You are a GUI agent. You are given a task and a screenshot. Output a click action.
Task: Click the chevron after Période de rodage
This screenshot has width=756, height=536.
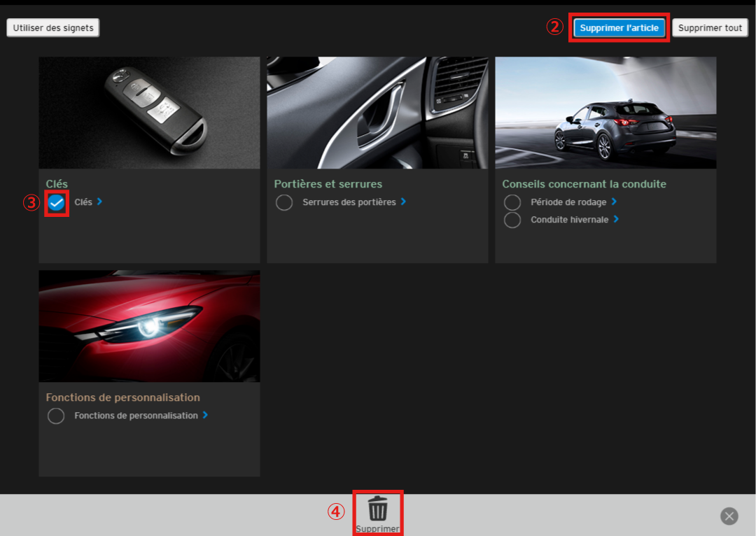click(x=614, y=202)
